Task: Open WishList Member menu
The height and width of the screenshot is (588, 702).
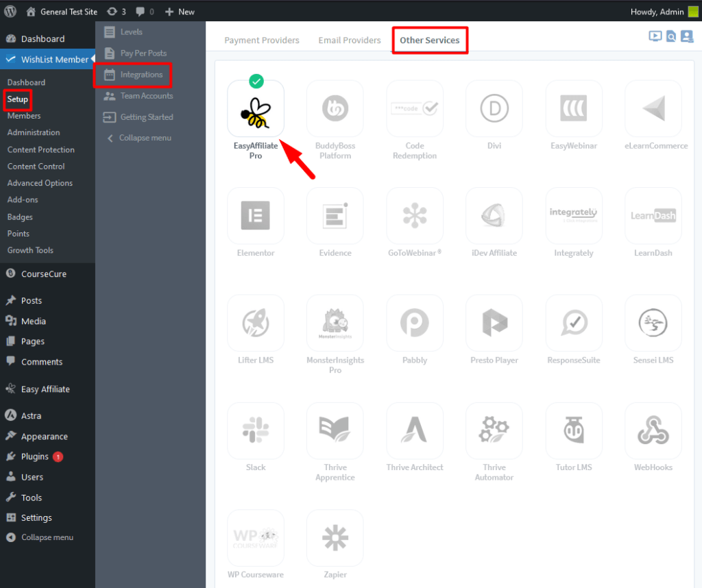Action: coord(47,60)
